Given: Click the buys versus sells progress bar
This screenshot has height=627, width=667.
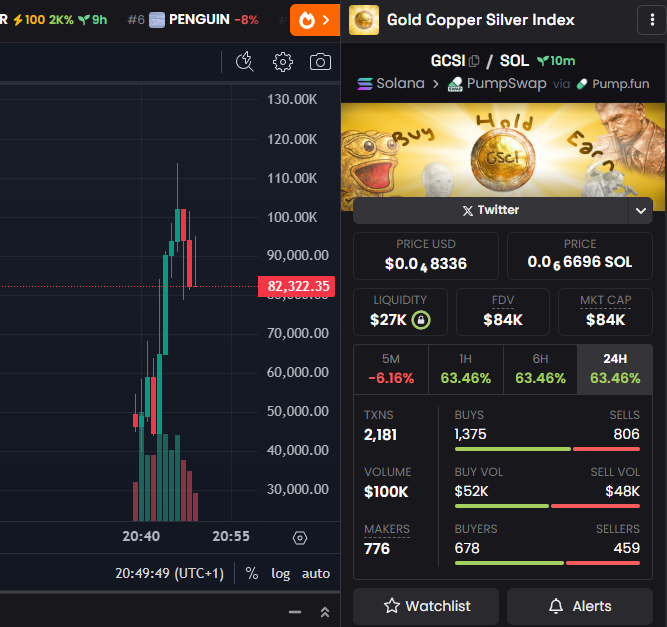Looking at the screenshot, I should (x=547, y=449).
